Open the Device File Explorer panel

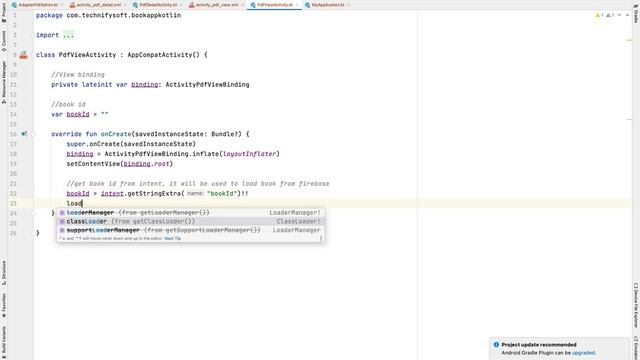pyautogui.click(x=636, y=305)
